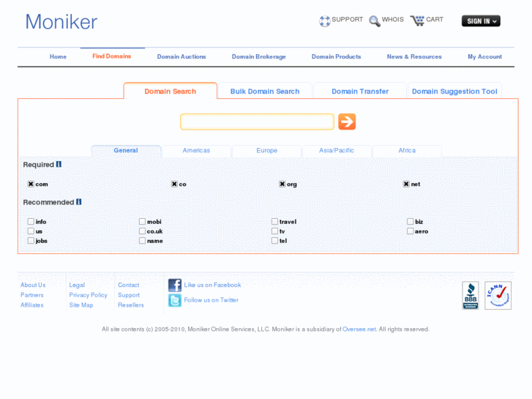
Task: Open the Site Map footer link
Action: click(x=81, y=305)
